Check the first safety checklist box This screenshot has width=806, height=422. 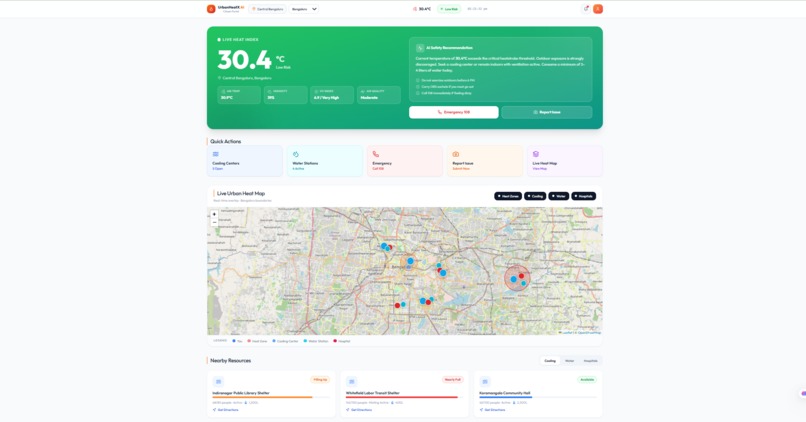tap(418, 80)
